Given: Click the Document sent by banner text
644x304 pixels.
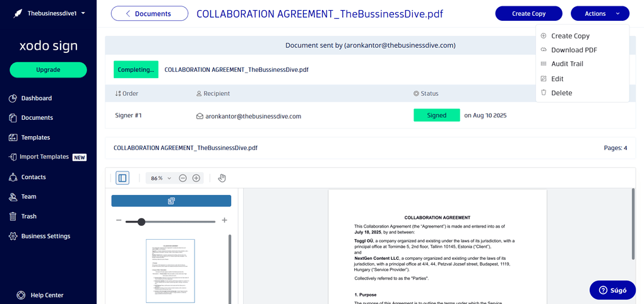Looking at the screenshot, I should click(370, 45).
